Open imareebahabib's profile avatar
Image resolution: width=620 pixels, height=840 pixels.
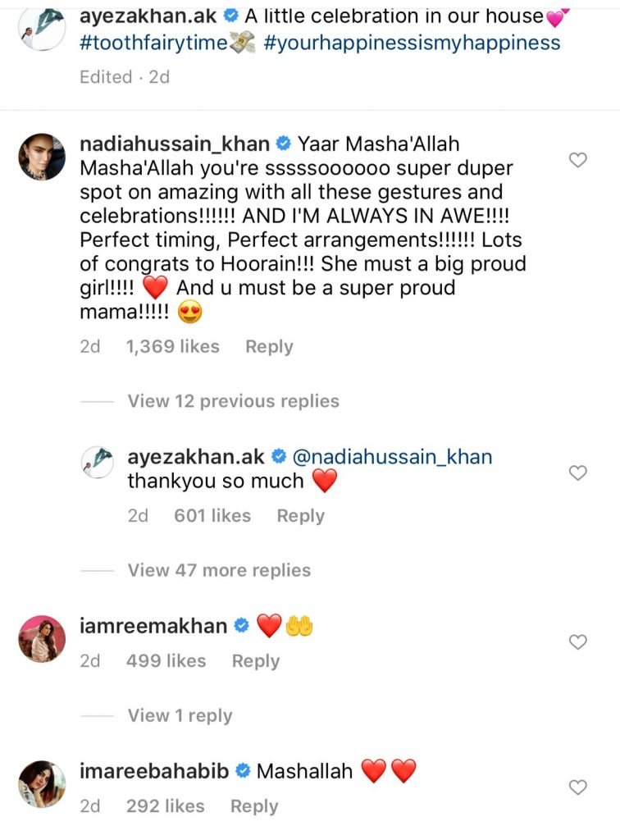click(x=42, y=784)
